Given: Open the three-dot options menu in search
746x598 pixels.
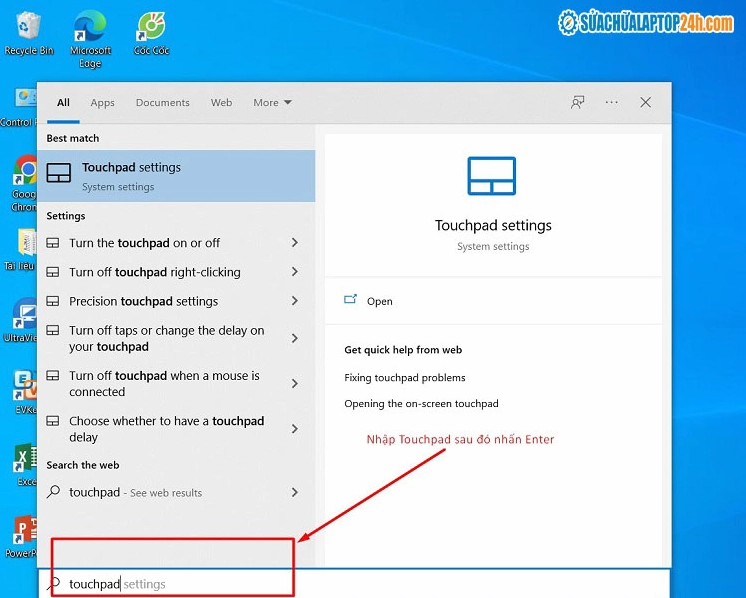Looking at the screenshot, I should pos(611,102).
